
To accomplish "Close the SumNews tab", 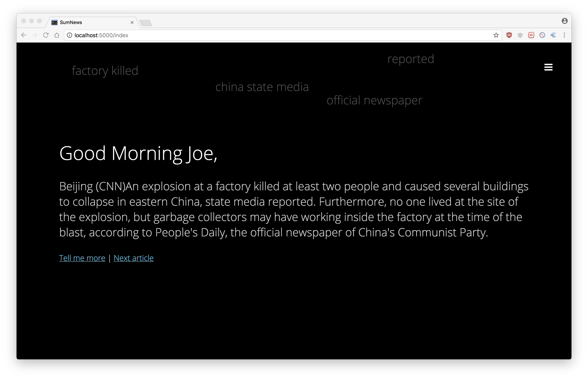I will (132, 22).
